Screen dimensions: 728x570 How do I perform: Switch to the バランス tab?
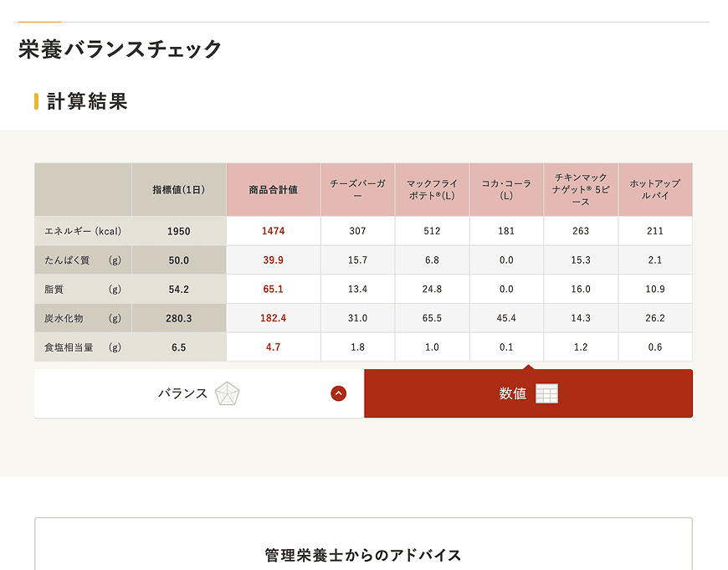[199, 393]
